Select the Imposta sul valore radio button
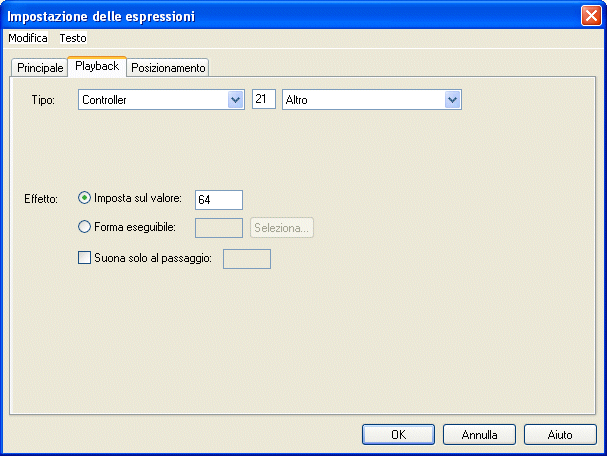This screenshot has width=607, height=456. pos(84,198)
